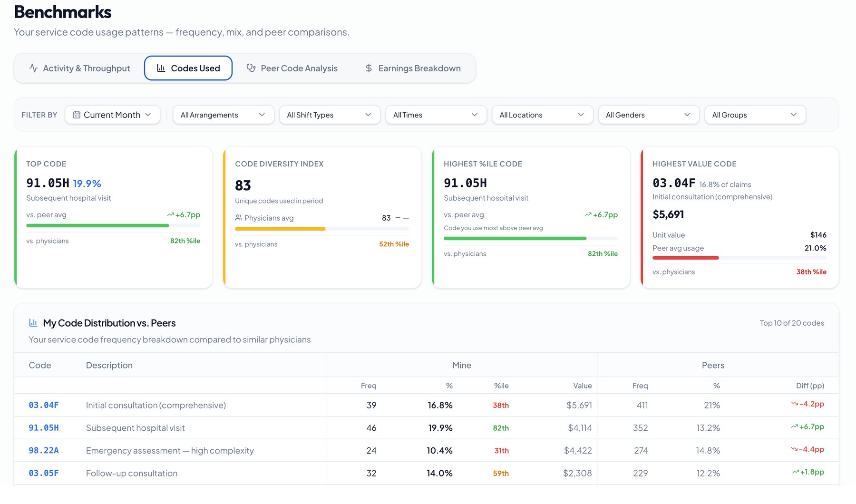856x504 pixels.
Task: Click the '$5,691' amount in Highest Value card
Action: click(x=668, y=214)
